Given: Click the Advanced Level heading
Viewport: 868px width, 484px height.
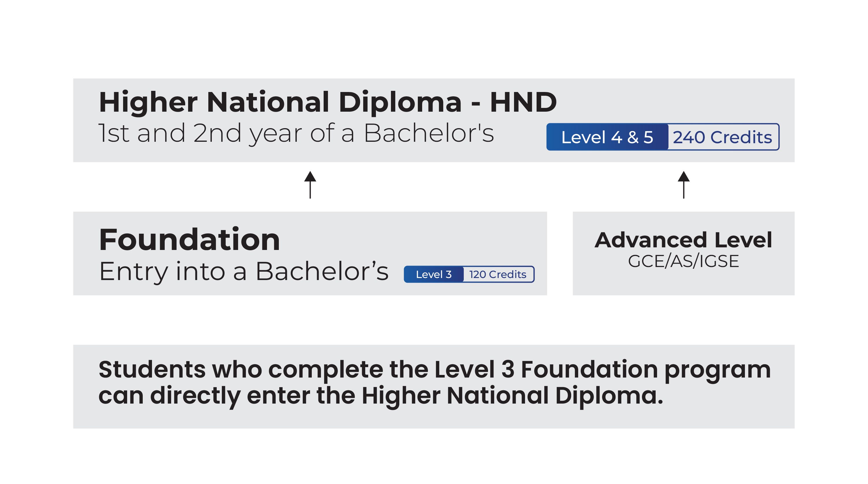Looking at the screenshot, I should (683, 240).
